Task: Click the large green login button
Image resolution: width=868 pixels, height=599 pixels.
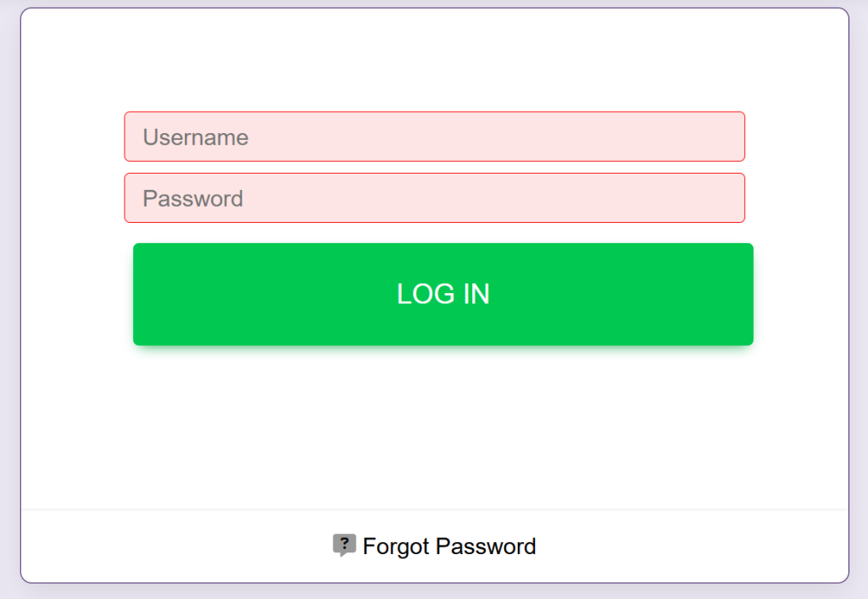Action: [x=442, y=294]
